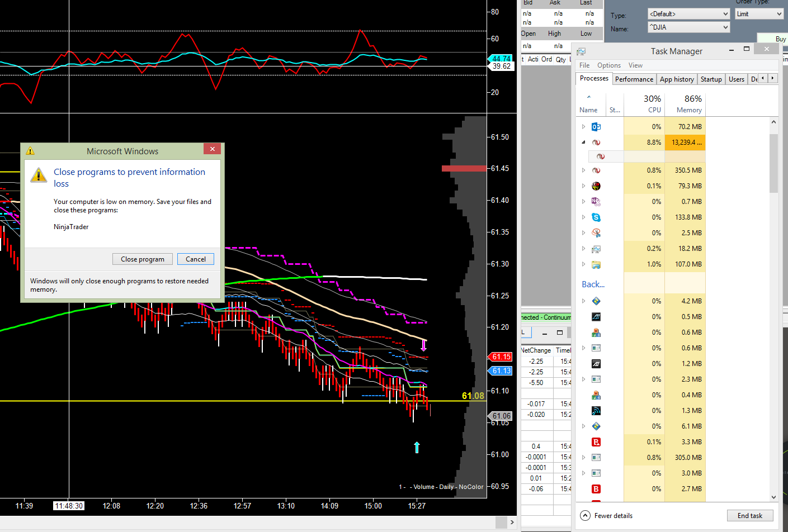
Task: Expand the 350.5 MB NinjaTrader process row
Action: pos(583,170)
